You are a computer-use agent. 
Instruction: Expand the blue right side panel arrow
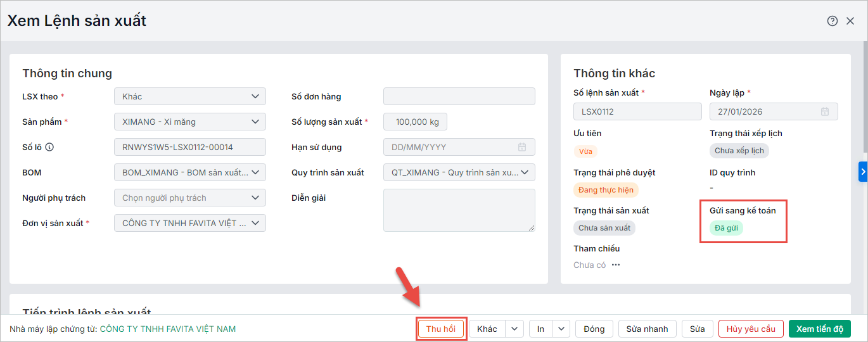[x=863, y=171]
